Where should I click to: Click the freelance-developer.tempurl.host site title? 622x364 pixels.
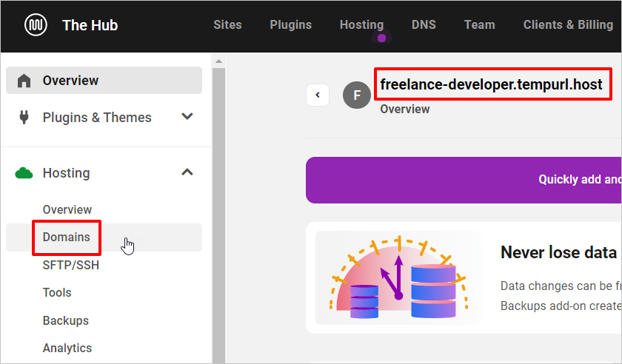click(491, 84)
